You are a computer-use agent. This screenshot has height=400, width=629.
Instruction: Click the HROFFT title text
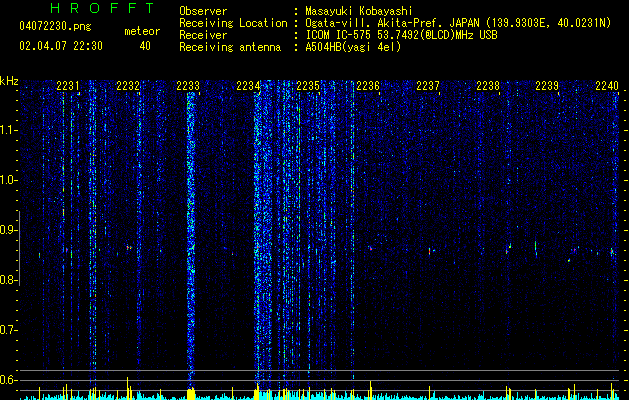102,8
